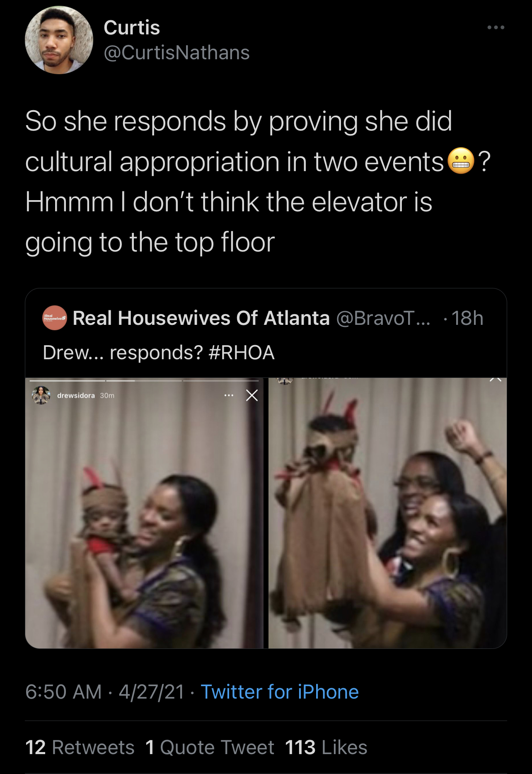The image size is (532, 774).
Task: Tap the grimacing emoji in tweet
Action: point(461,161)
